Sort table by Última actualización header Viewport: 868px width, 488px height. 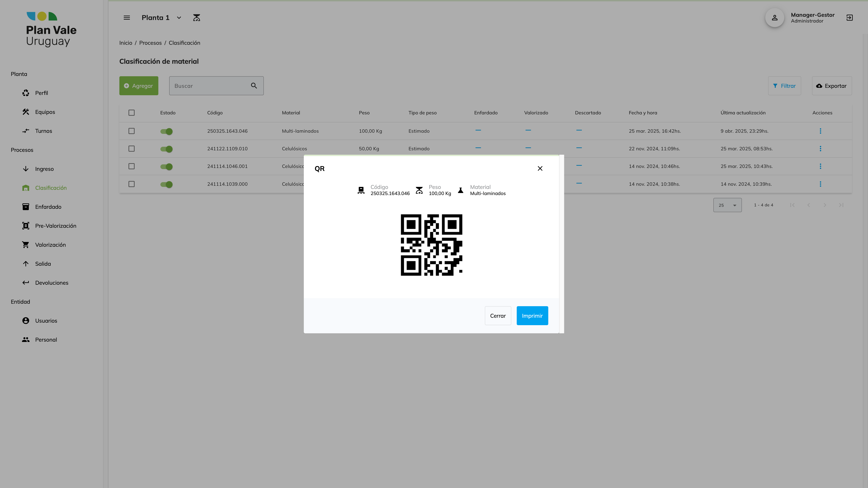tap(743, 113)
